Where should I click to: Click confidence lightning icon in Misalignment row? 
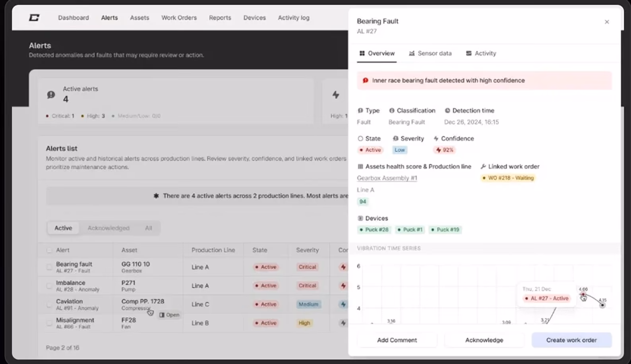pos(343,323)
